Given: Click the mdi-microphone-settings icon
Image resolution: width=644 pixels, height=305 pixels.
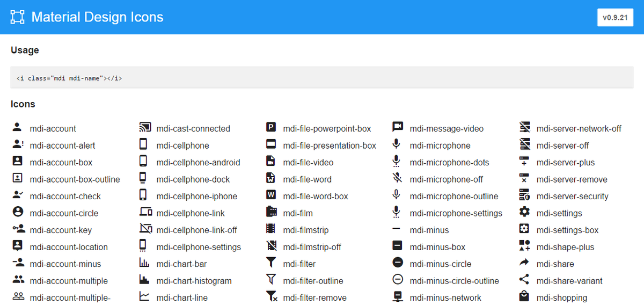Looking at the screenshot, I should click(397, 212).
